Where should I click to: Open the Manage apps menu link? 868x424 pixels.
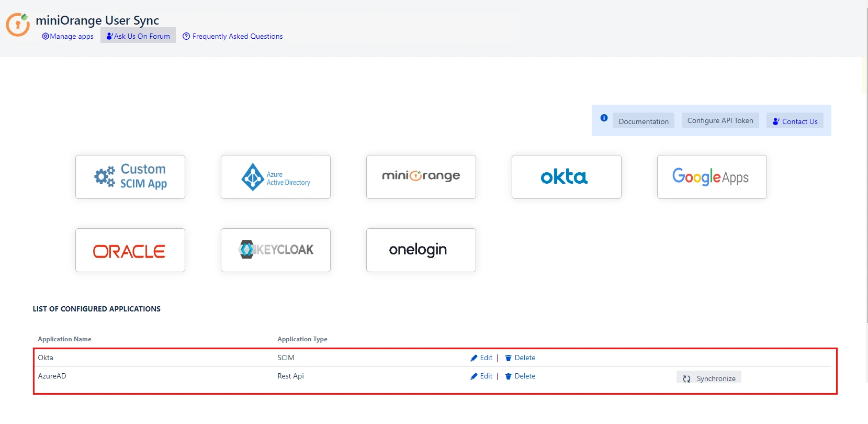(68, 36)
